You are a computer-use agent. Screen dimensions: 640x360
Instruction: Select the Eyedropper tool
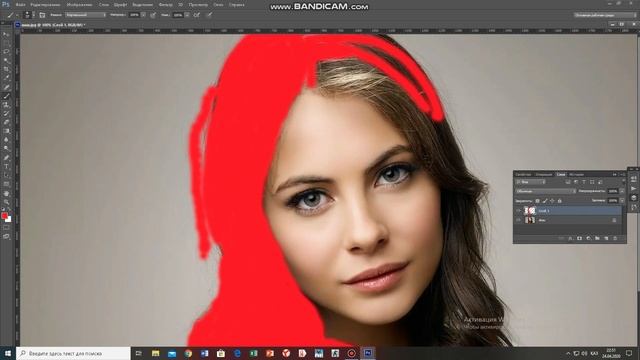click(6, 78)
